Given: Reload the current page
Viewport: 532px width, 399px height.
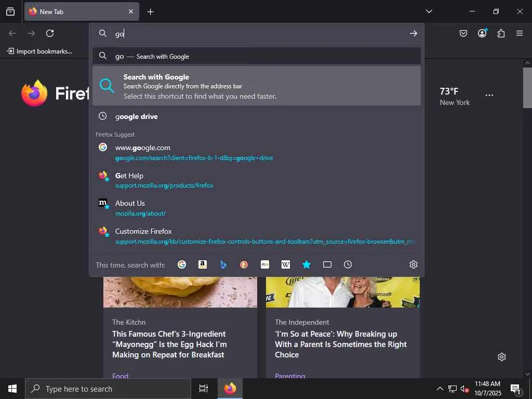Looking at the screenshot, I should point(50,33).
